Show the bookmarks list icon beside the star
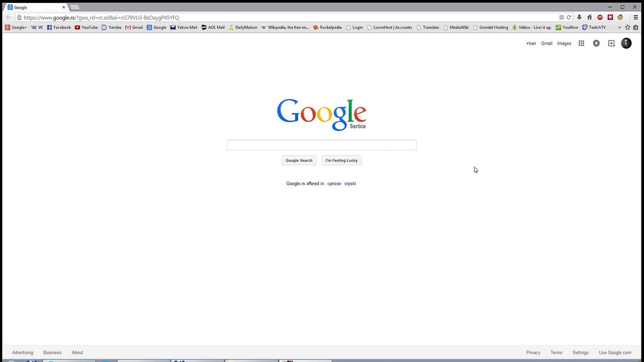This screenshot has height=362, width=644. 636,27
